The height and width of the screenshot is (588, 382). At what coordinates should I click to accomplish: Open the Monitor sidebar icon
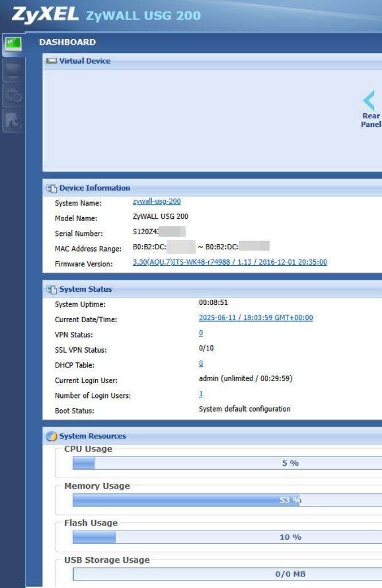click(13, 70)
